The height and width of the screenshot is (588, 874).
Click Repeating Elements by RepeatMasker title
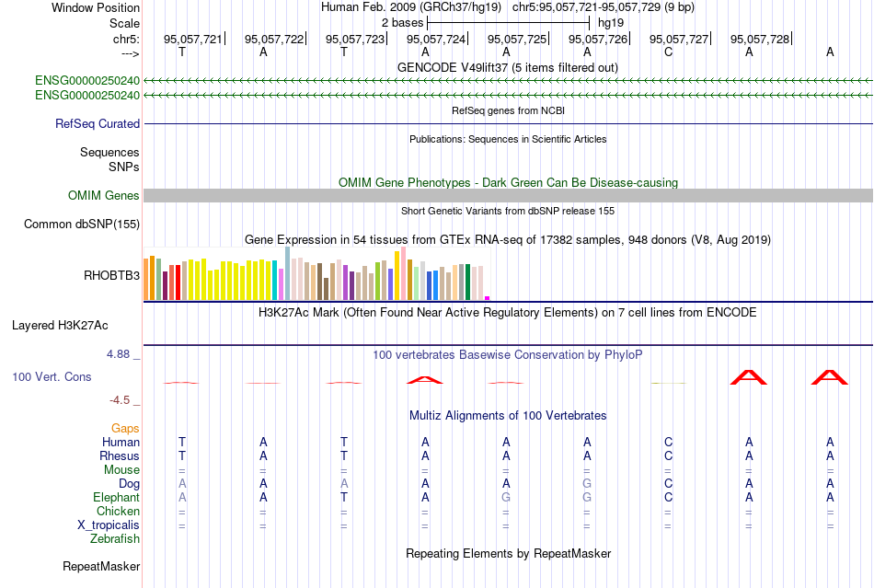click(509, 553)
